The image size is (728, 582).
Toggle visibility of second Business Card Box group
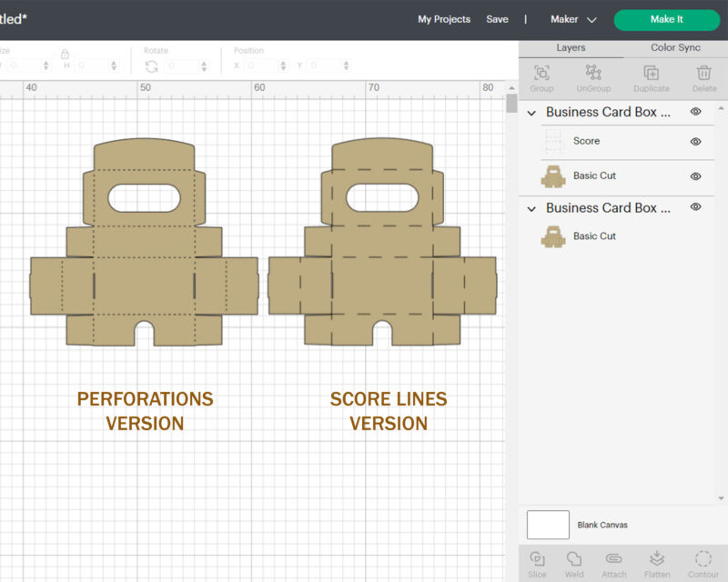point(695,207)
